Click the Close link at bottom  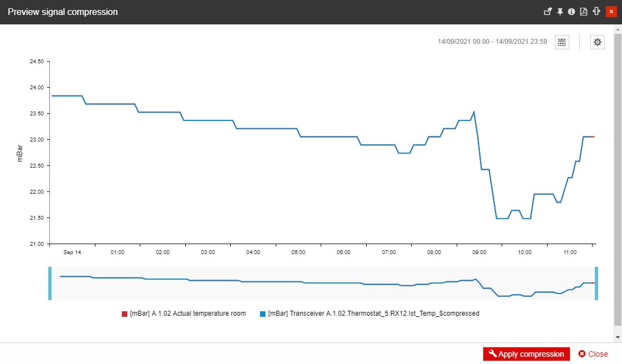593,354
